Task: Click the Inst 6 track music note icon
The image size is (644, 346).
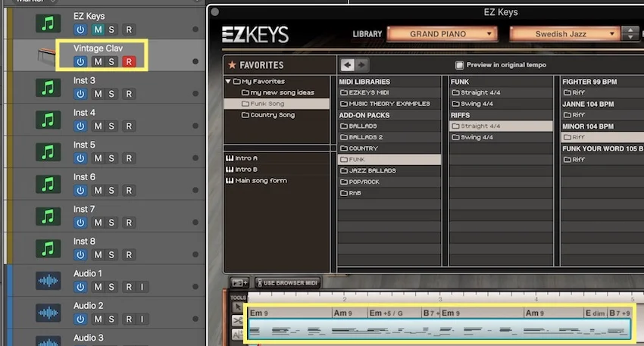Action: [x=48, y=184]
